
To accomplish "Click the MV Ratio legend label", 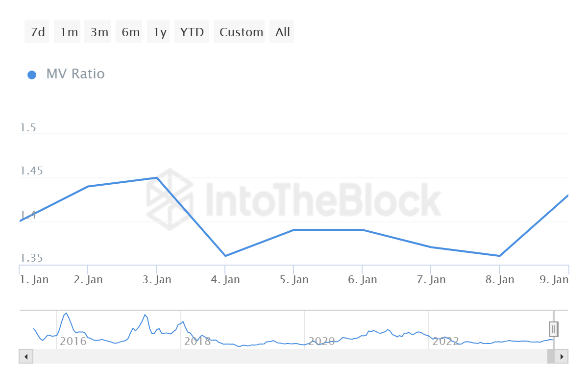I will (75, 74).
